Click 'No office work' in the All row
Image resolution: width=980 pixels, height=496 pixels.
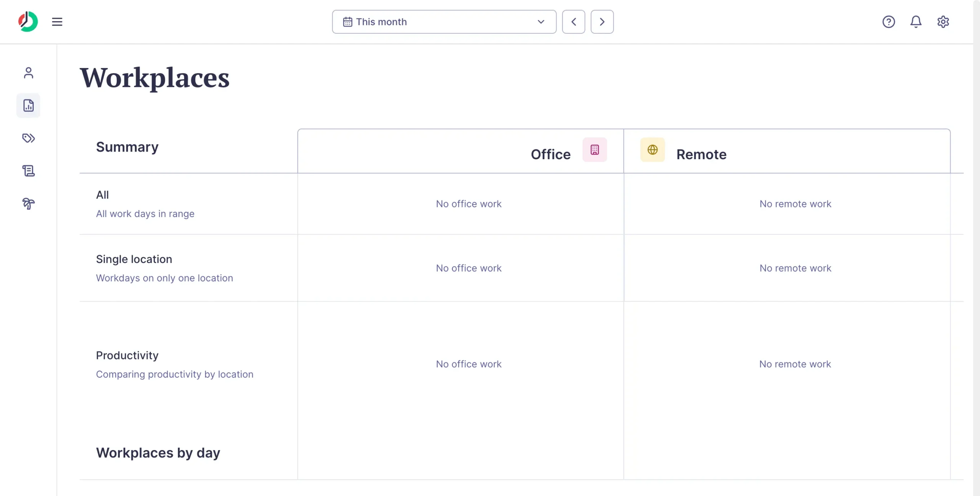469,204
